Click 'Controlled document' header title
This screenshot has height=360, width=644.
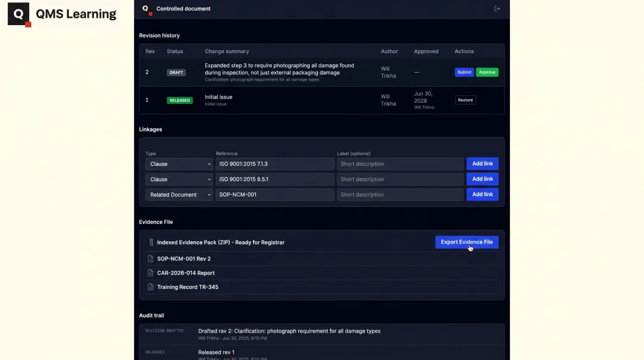183,8
